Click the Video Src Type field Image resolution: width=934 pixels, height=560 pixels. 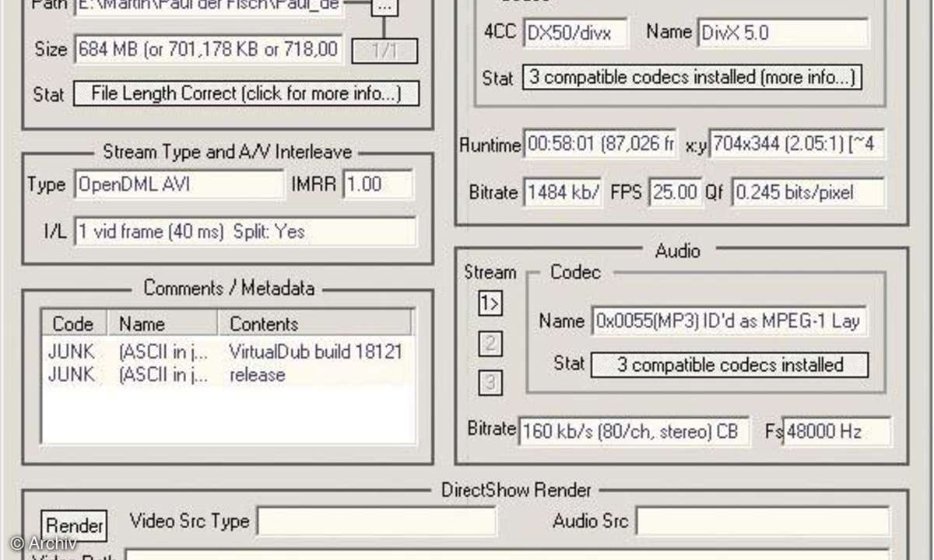point(377,521)
